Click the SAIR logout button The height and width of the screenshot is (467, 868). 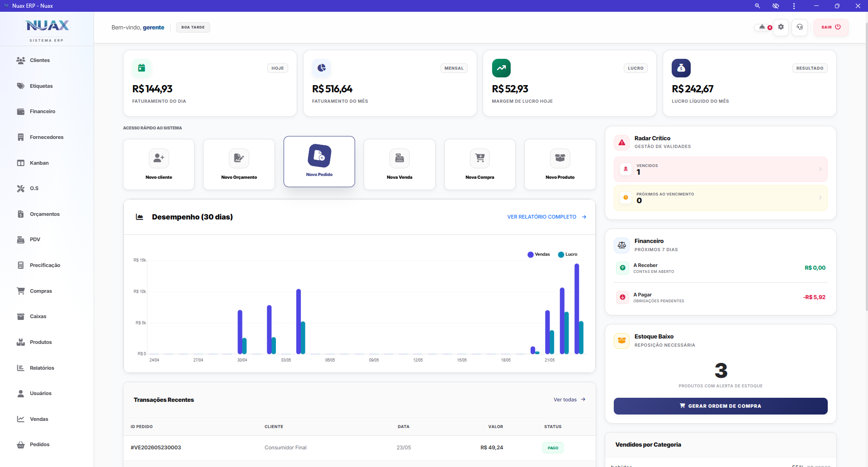click(x=831, y=27)
